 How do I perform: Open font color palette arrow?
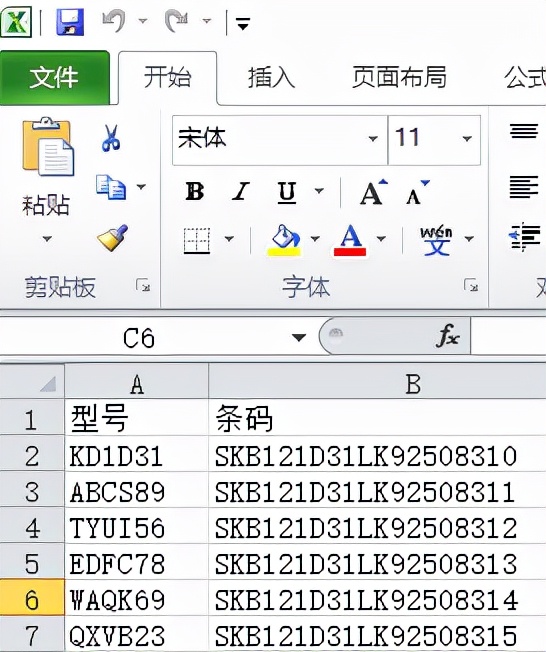381,239
